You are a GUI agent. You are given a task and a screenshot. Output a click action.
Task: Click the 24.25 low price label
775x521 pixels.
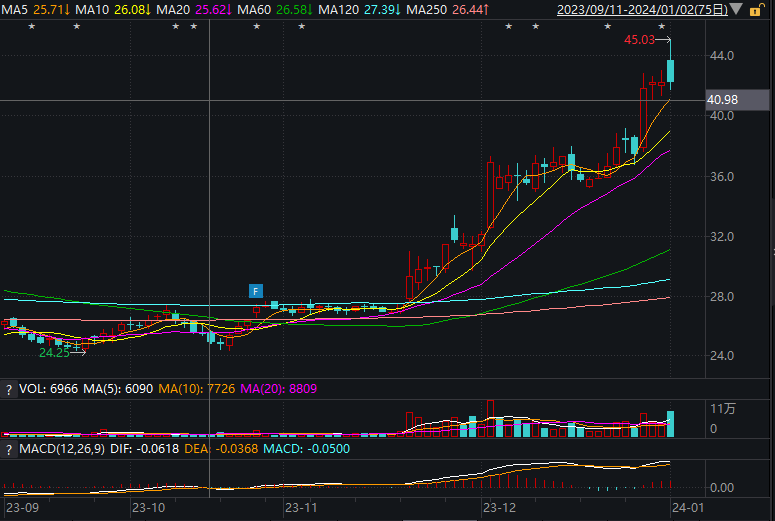[x=54, y=352]
